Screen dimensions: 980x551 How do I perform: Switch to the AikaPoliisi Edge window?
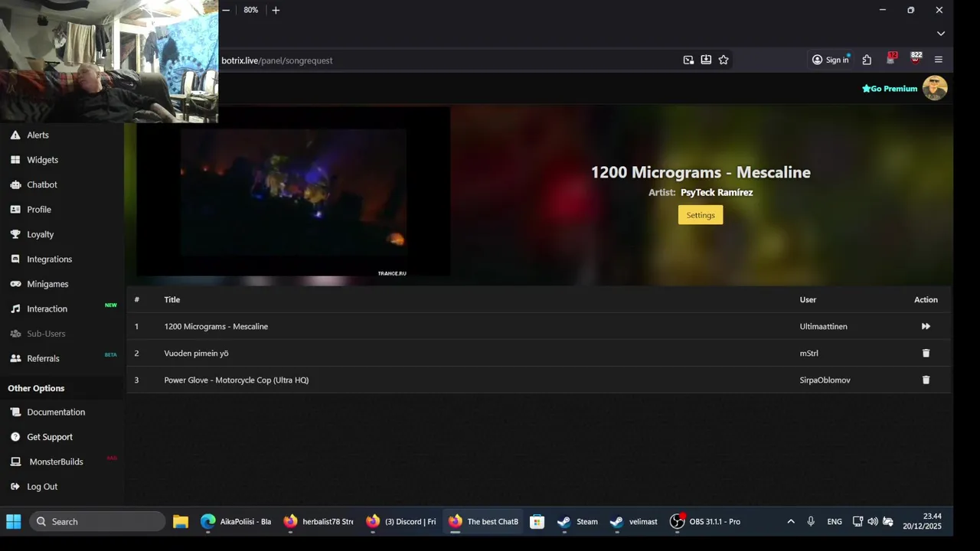coord(235,522)
